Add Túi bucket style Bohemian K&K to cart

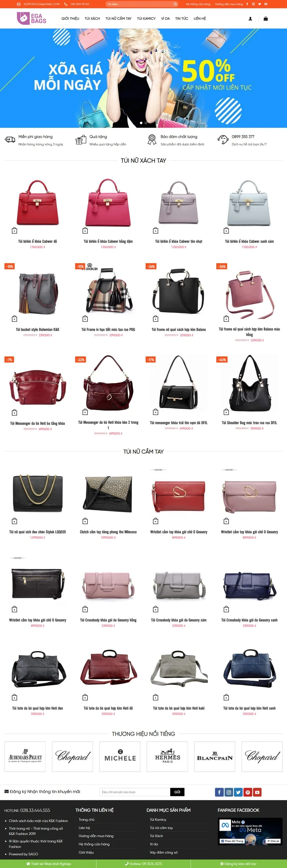(14, 318)
